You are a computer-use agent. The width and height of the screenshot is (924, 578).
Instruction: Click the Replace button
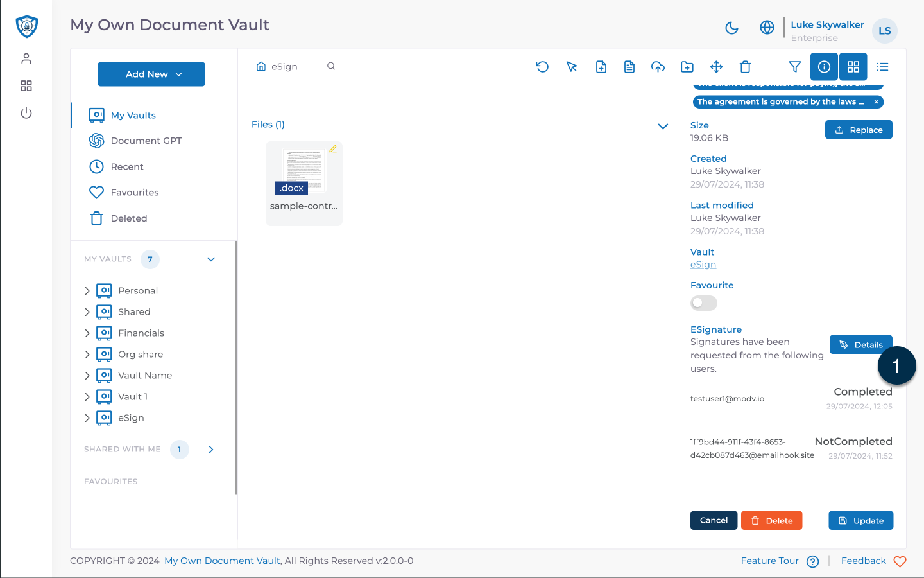click(859, 130)
